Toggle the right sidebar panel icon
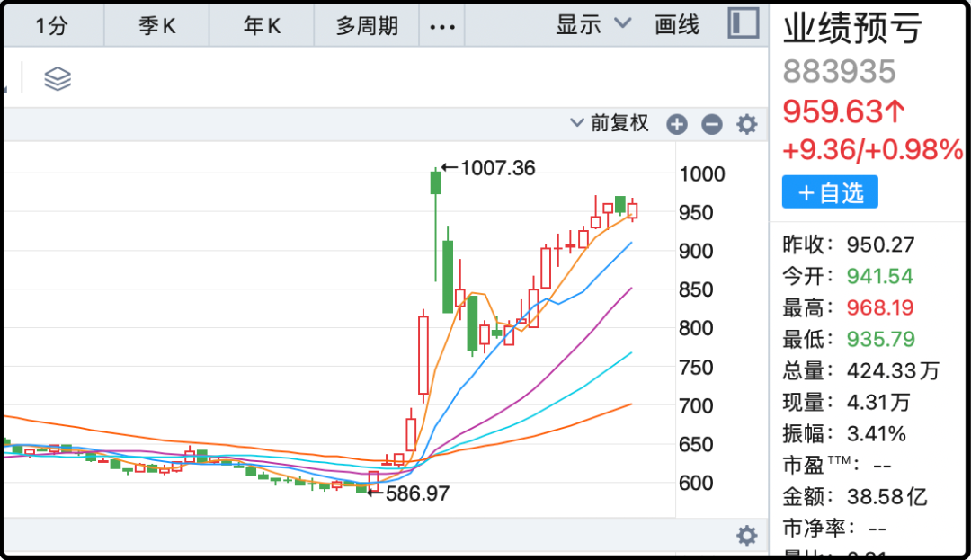This screenshot has height=560, width=971. (744, 24)
